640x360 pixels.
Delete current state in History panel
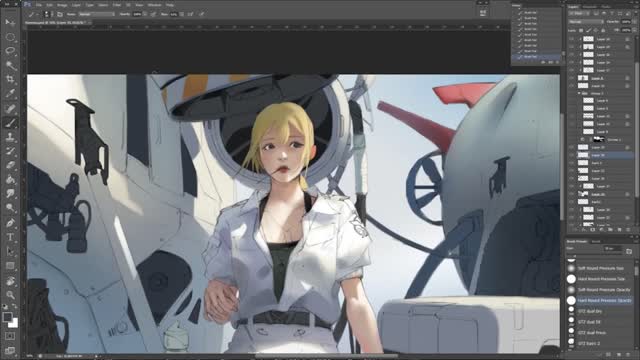coord(558,62)
